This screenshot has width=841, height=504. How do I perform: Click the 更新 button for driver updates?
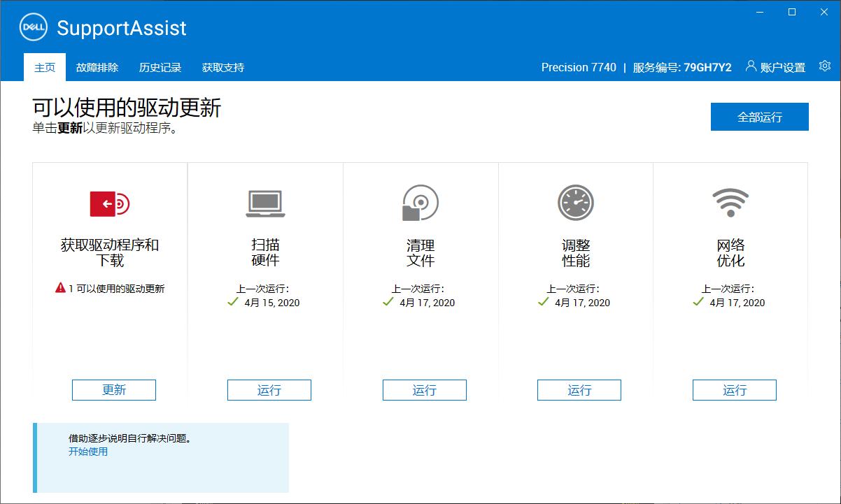[x=113, y=390]
